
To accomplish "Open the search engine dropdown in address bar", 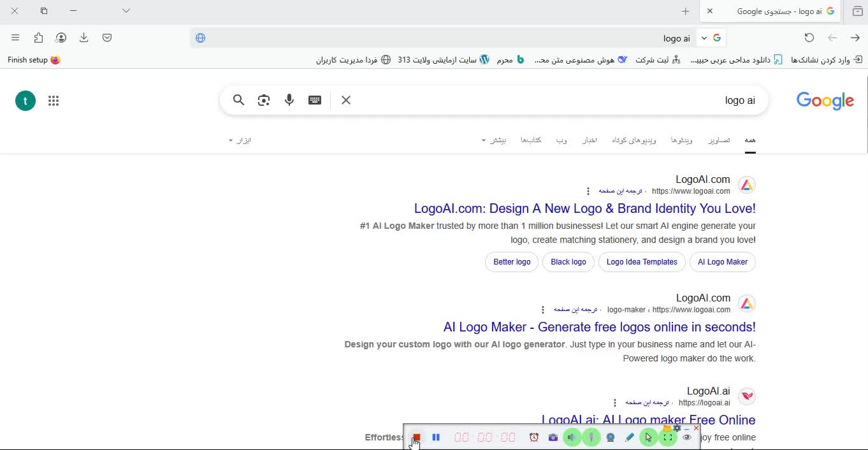I will click(x=704, y=38).
